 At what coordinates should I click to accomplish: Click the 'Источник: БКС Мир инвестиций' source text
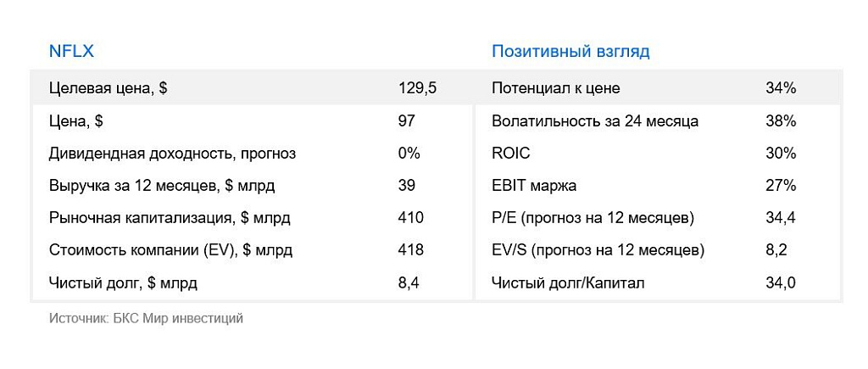pyautogui.click(x=146, y=318)
